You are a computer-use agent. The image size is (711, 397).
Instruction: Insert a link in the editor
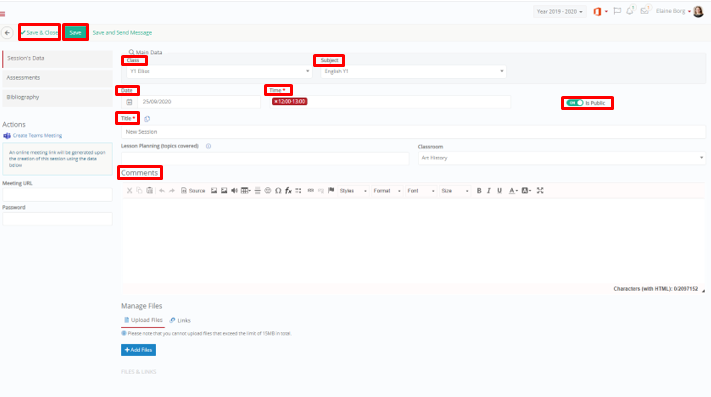pos(311,191)
